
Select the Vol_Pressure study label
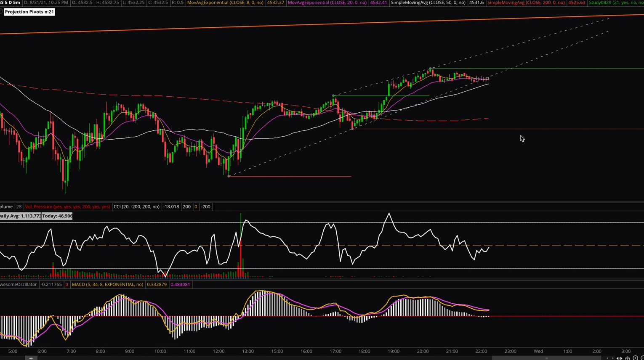point(67,206)
